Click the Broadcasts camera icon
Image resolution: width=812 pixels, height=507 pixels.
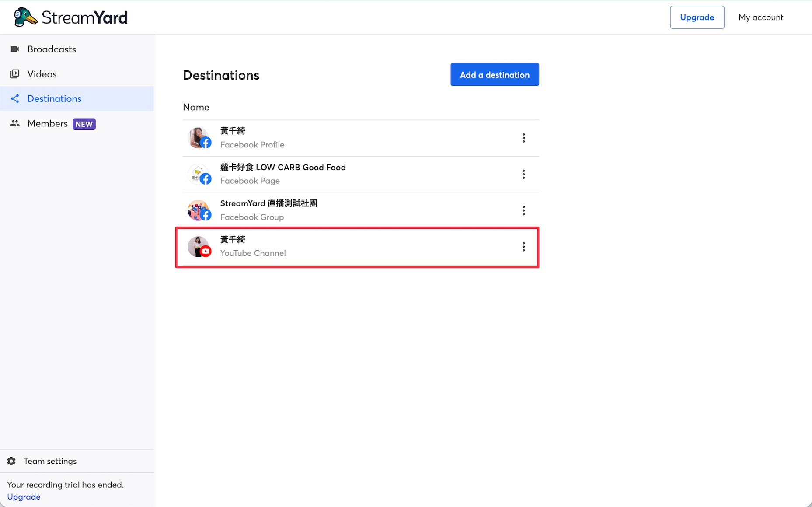pyautogui.click(x=15, y=49)
